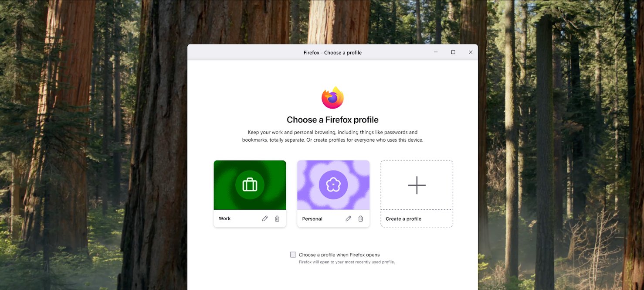Click the briefcase icon on Work card
This screenshot has height=290, width=644.
[x=250, y=185]
